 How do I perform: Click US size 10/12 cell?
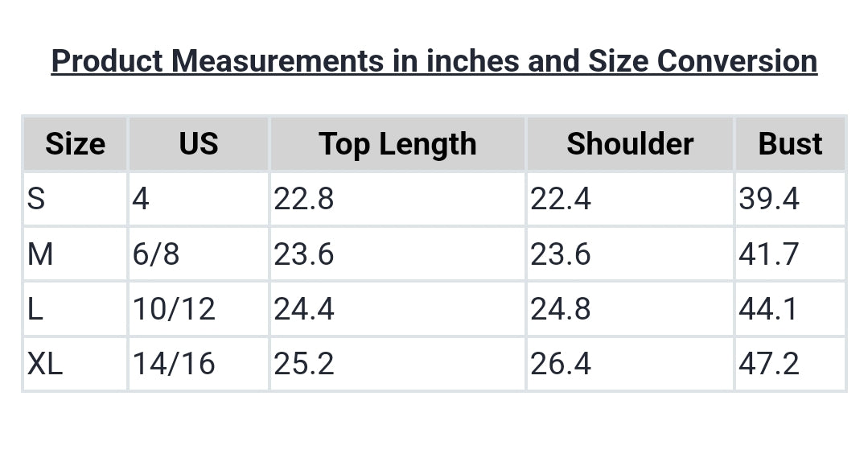coord(175,309)
